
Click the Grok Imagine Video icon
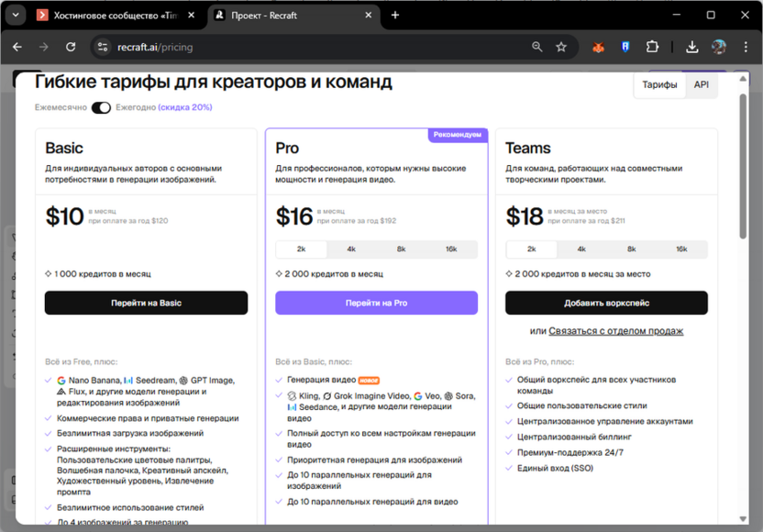tap(327, 395)
